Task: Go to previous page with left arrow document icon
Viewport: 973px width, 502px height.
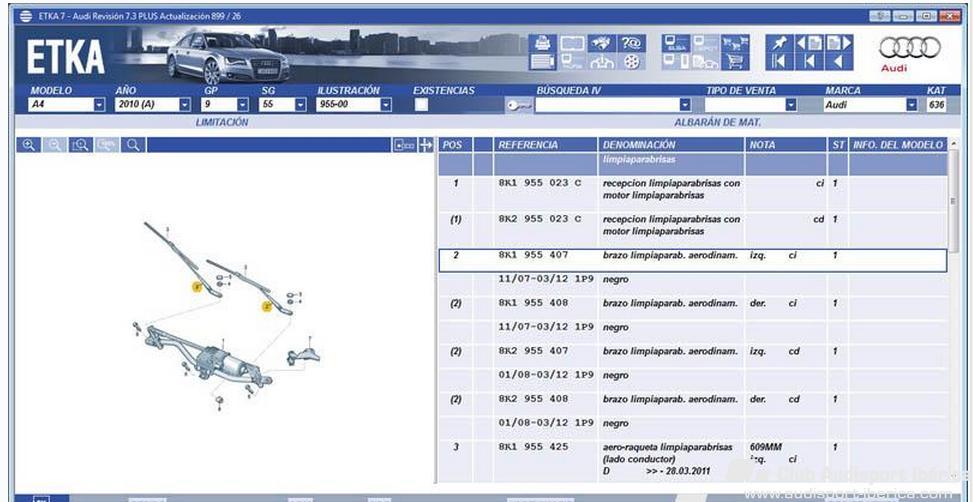Action: (x=809, y=43)
